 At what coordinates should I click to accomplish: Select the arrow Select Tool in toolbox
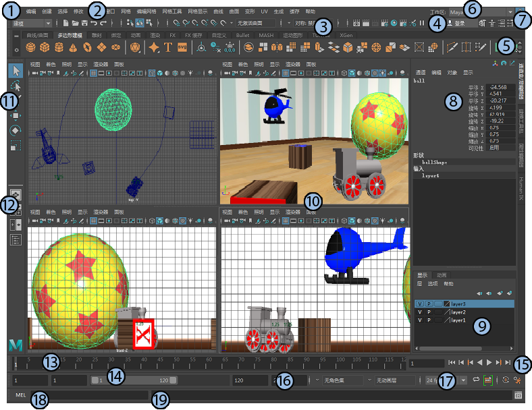[x=16, y=71]
